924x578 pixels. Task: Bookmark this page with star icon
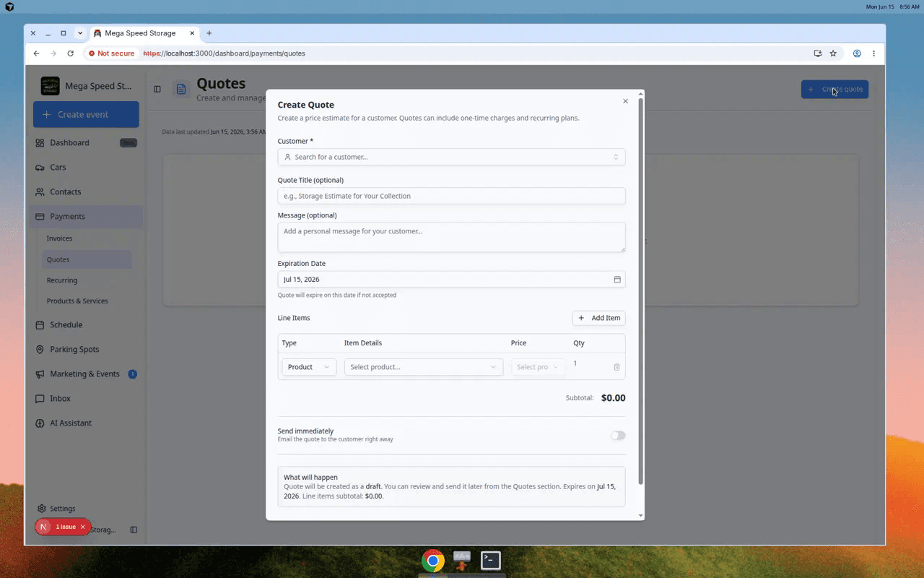pos(833,53)
